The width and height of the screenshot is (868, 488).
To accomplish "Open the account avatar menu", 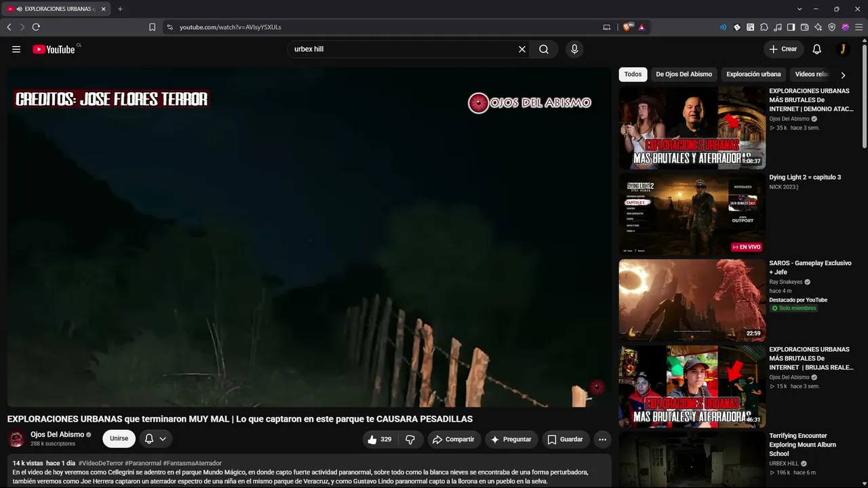I will pos(843,49).
